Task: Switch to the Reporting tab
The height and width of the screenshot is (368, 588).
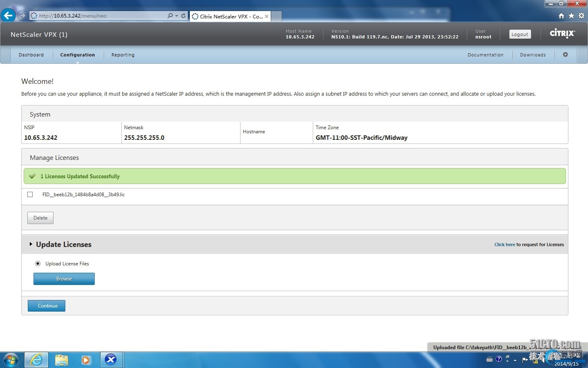Action: point(123,55)
